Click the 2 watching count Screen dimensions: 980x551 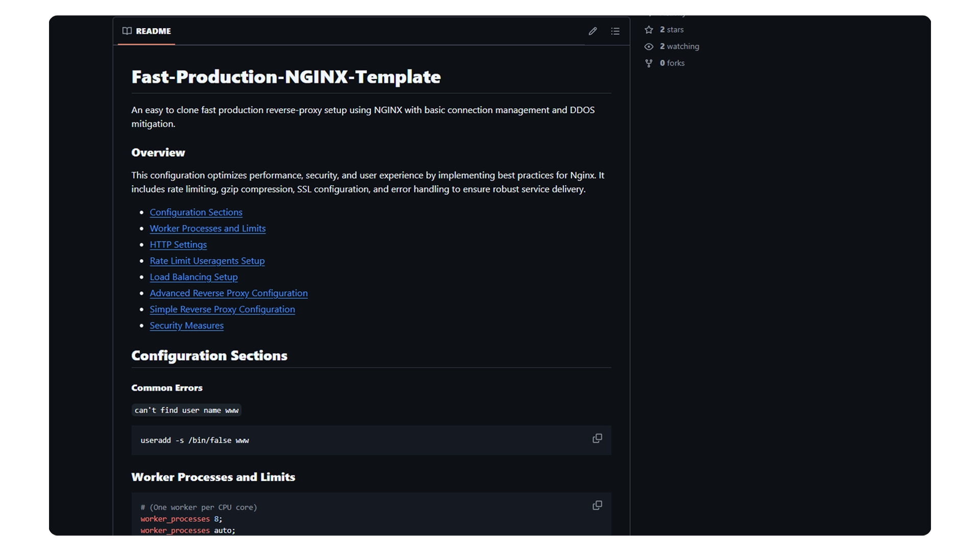(679, 46)
